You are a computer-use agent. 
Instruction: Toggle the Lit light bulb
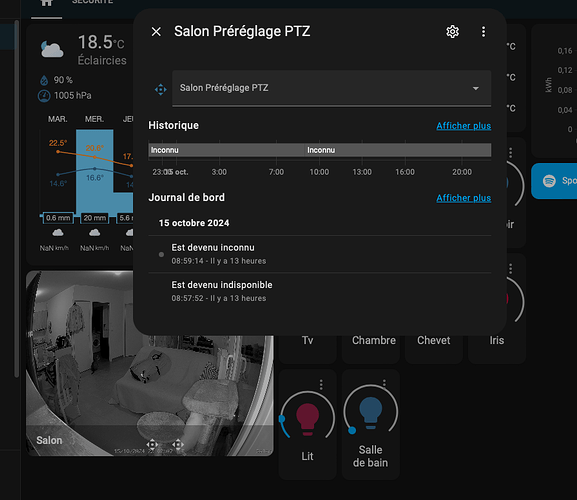click(x=307, y=419)
